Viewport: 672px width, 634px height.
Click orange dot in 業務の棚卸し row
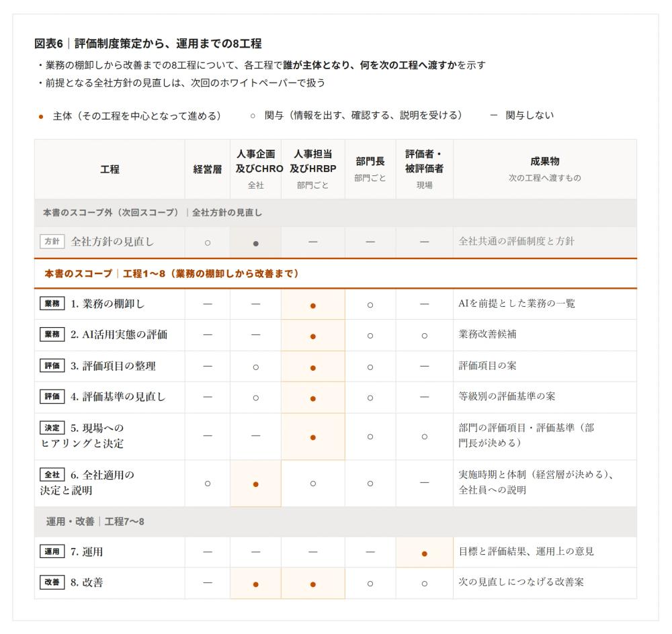coord(313,306)
